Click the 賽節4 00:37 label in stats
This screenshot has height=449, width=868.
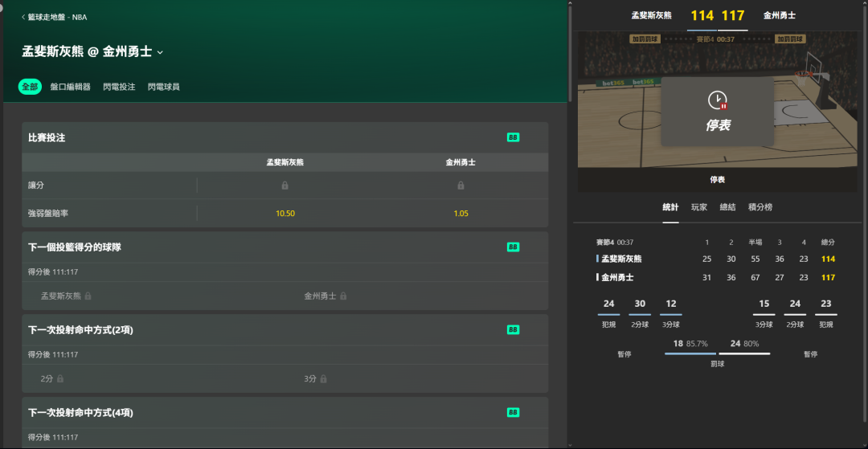(615, 243)
